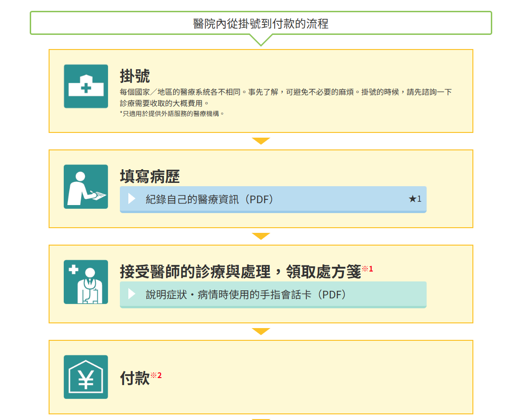Click the green pointer beneath the title banner
The height and width of the screenshot is (420, 513).
(x=260, y=40)
